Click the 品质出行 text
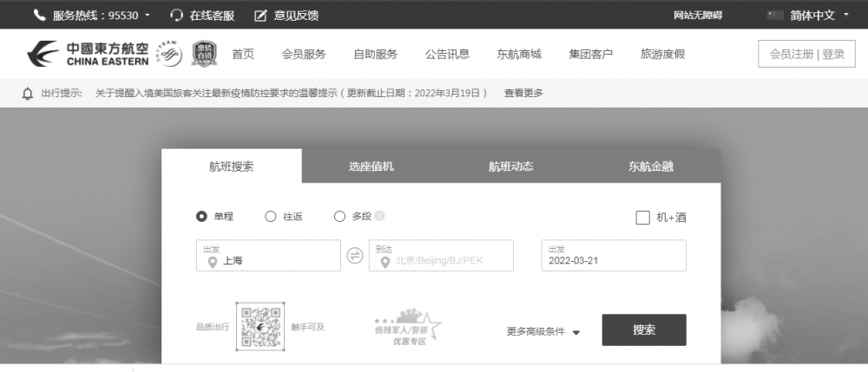The height and width of the screenshot is (372, 868). pyautogui.click(x=213, y=327)
